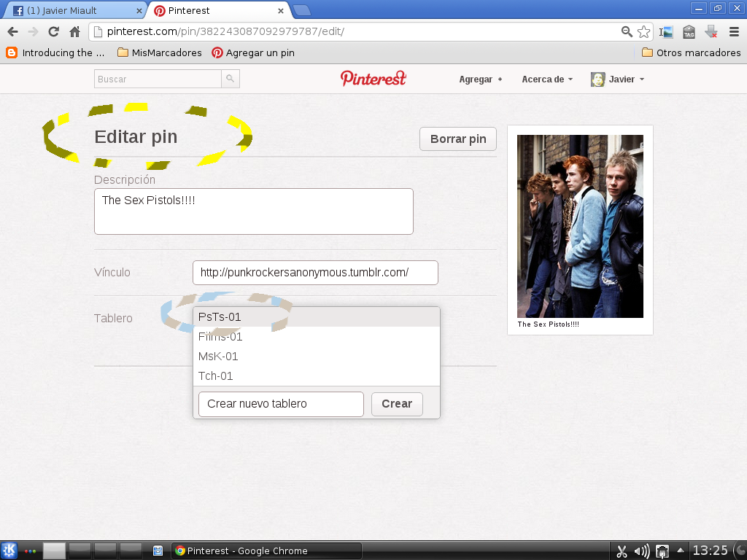This screenshot has height=560, width=747.
Task: Click the pin caption 'The Sex Pistols!!!!'
Action: pos(549,324)
